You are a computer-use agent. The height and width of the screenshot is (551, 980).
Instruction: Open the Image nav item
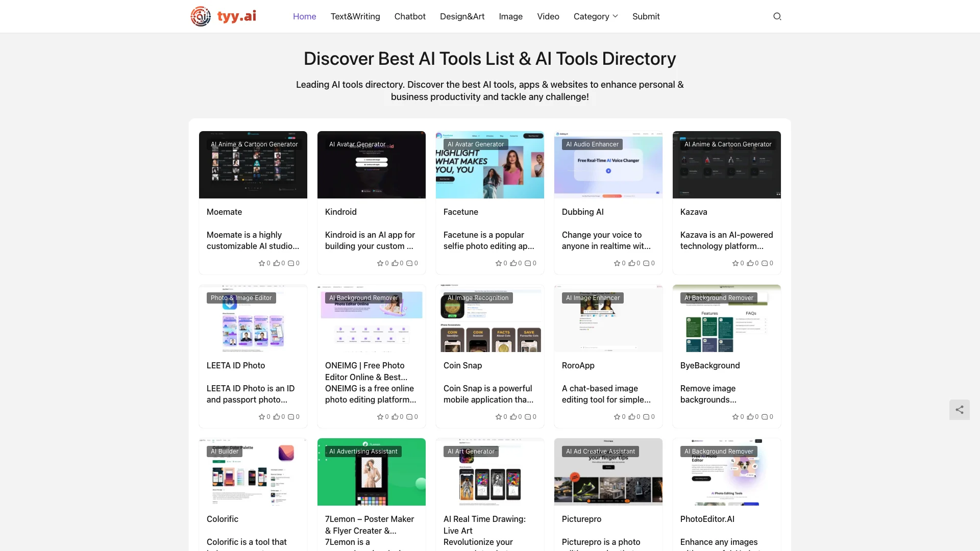click(511, 16)
